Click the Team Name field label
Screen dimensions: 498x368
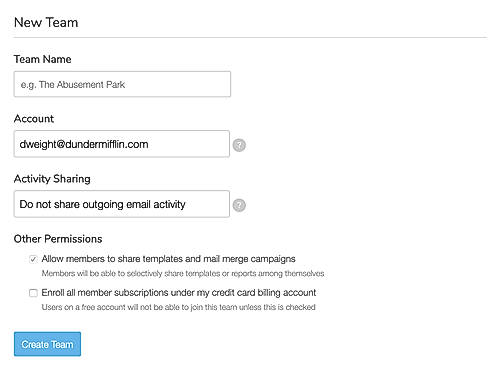point(42,59)
